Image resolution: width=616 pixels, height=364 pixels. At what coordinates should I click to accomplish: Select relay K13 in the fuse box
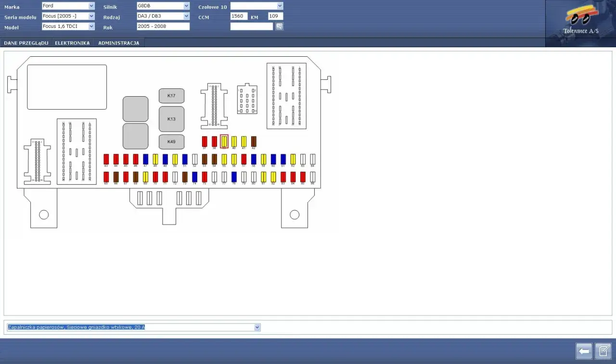coord(171,119)
